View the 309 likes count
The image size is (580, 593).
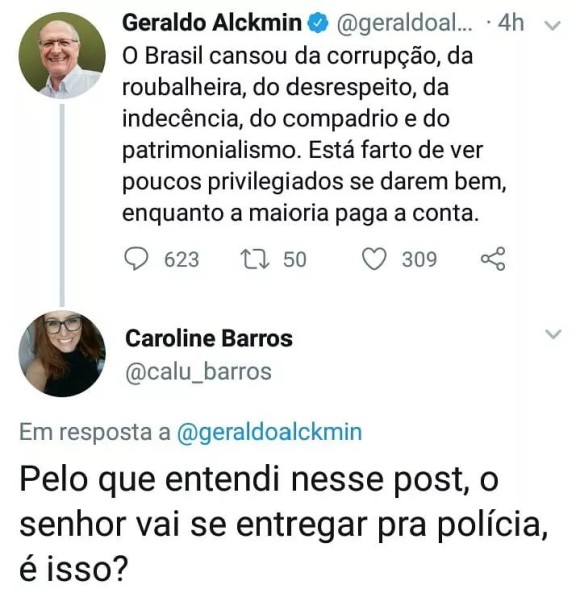click(419, 259)
